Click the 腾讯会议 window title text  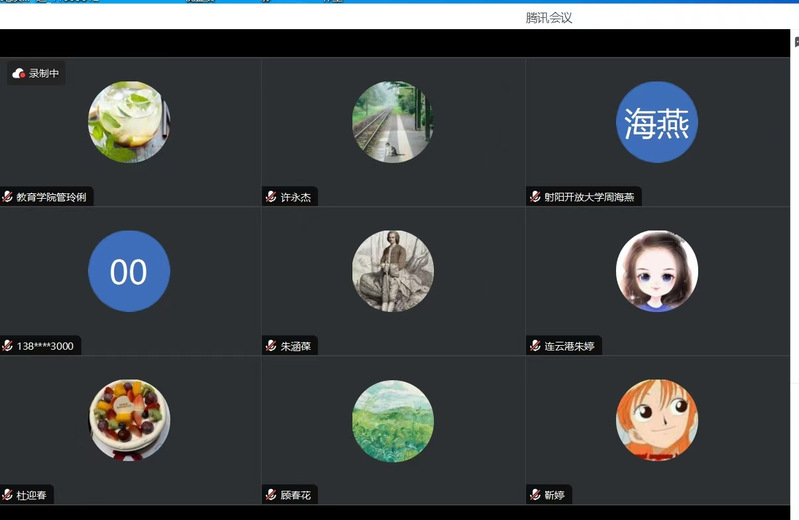pyautogui.click(x=549, y=18)
